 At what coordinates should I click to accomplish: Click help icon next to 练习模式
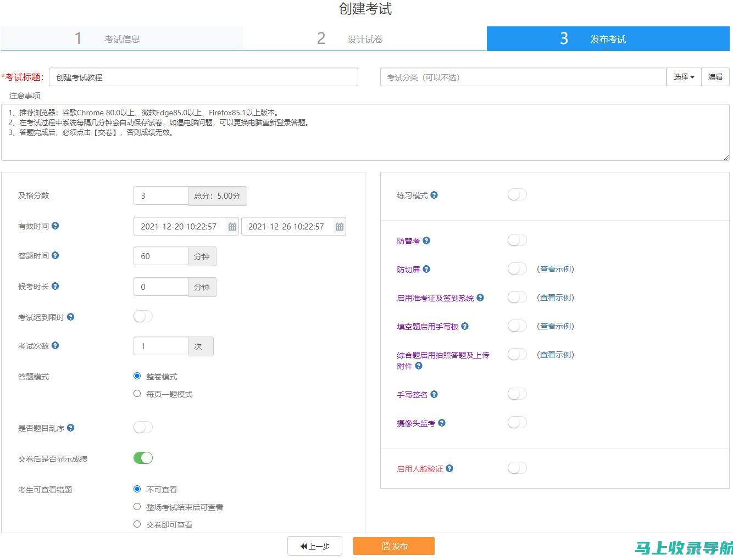(x=434, y=195)
